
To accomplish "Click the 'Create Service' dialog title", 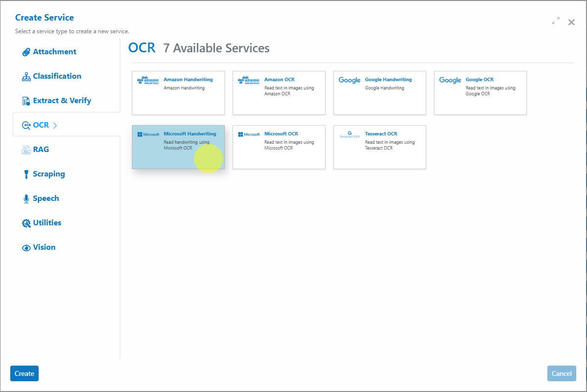I will click(44, 18).
